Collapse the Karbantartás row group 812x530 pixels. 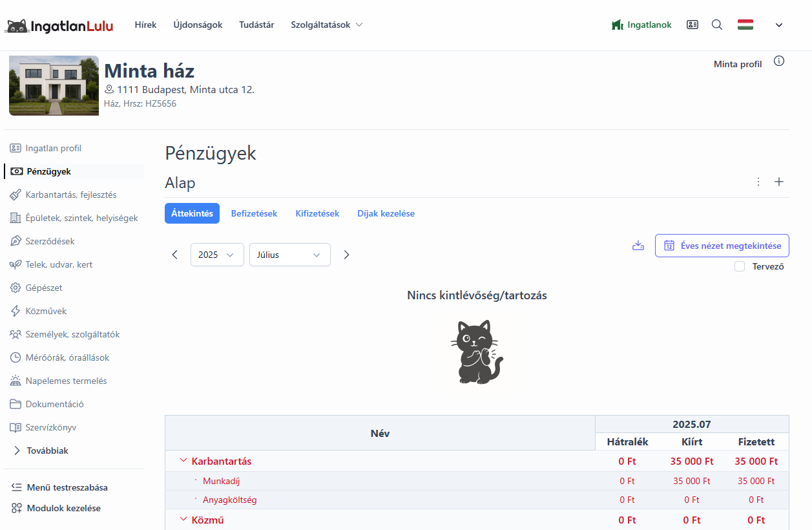[x=183, y=461]
